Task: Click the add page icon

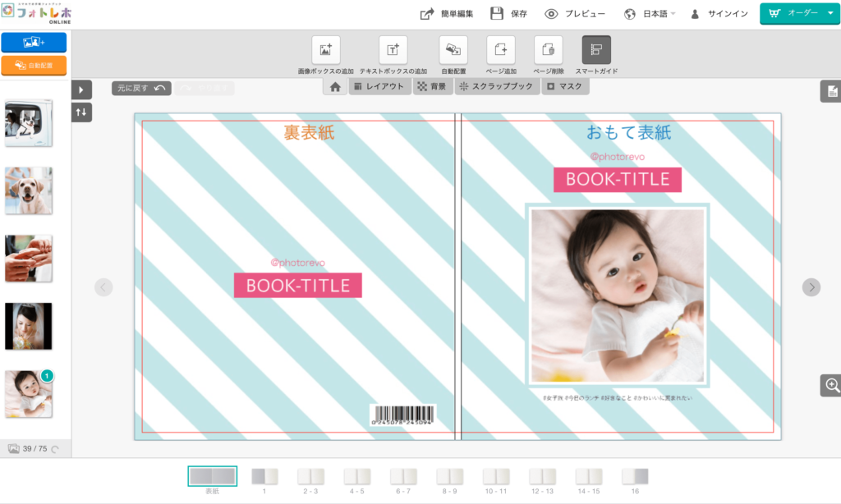Action: click(x=500, y=50)
